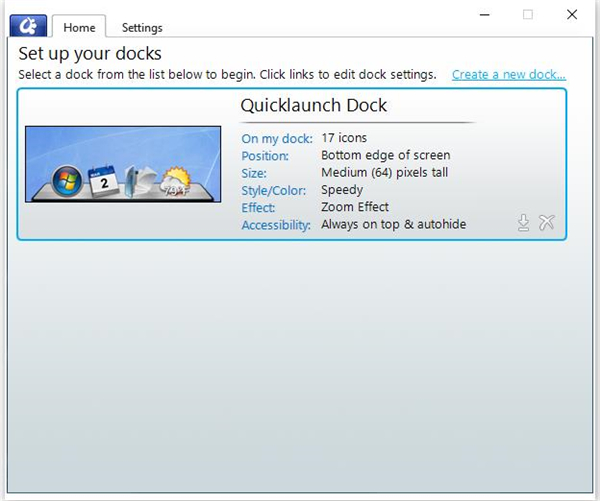Close the dock setup window
This screenshot has height=501, width=600.
[571, 14]
